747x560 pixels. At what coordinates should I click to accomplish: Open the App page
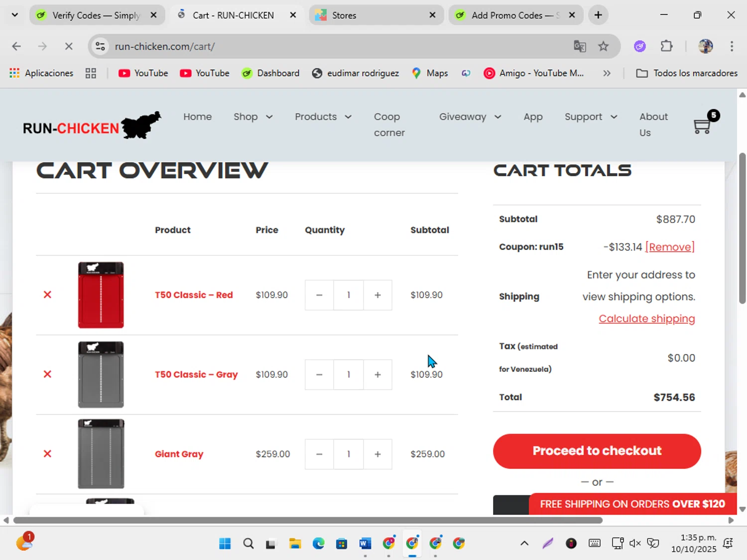(533, 116)
